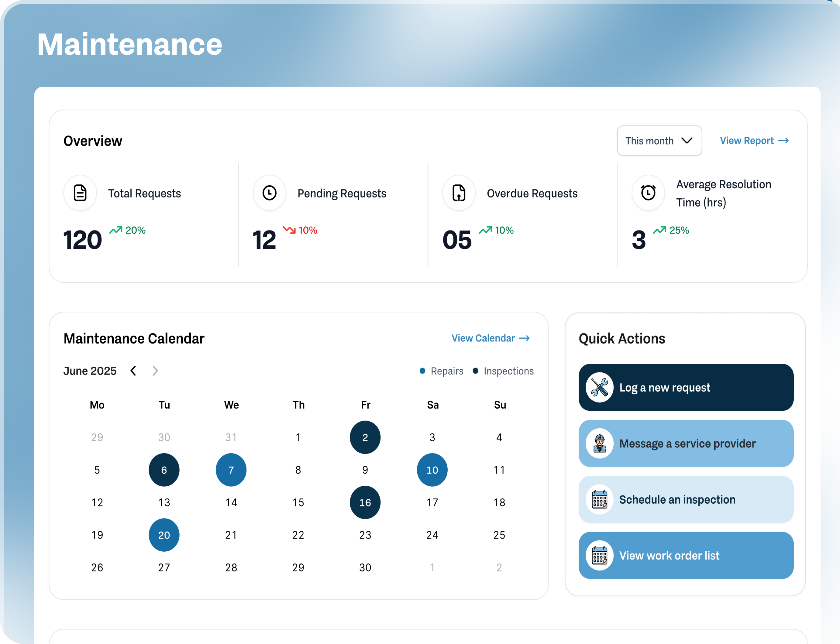Click the June 2025 month label
The width and height of the screenshot is (840, 644).
tap(90, 371)
